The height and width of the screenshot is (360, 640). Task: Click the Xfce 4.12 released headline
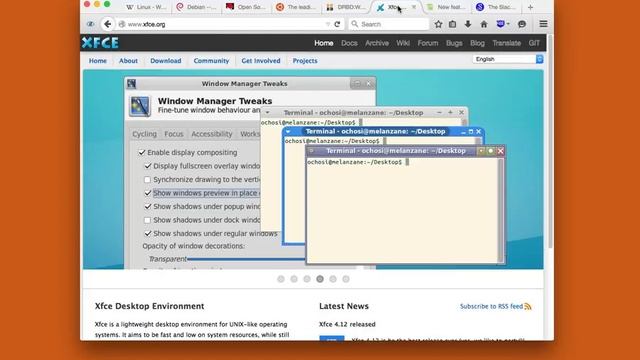347,324
